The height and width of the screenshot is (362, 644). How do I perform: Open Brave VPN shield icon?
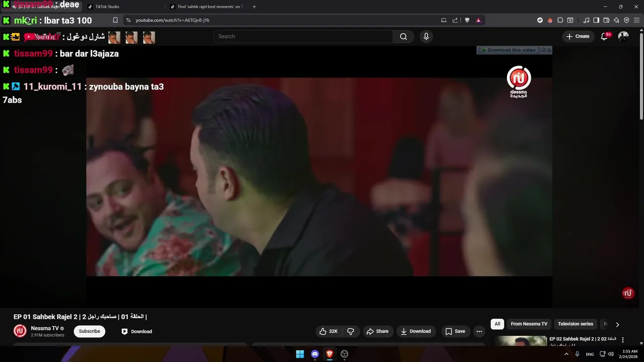coord(626,20)
